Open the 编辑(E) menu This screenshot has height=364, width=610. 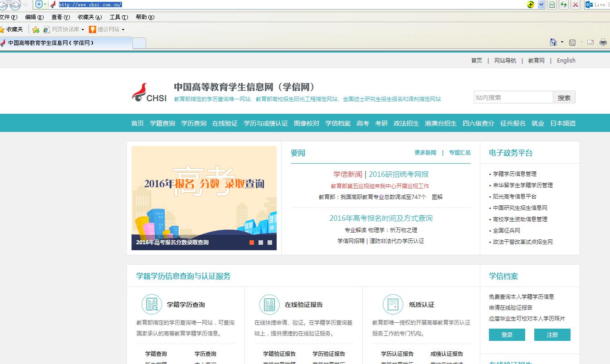pyautogui.click(x=34, y=17)
